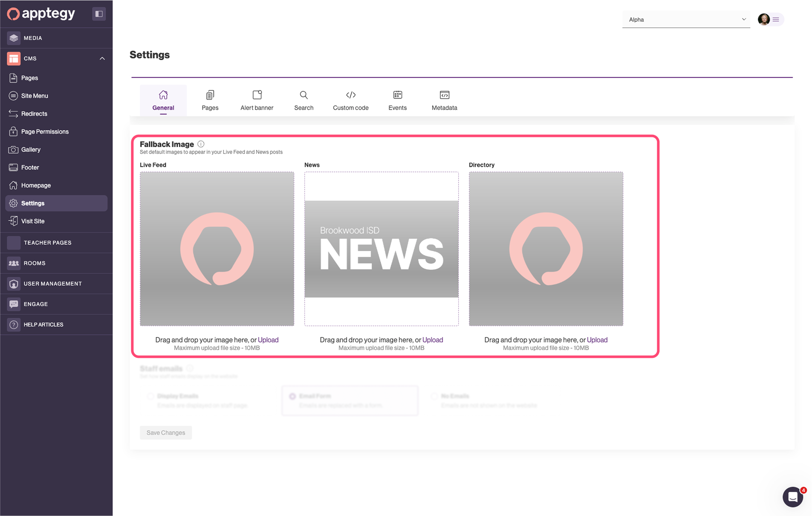The width and height of the screenshot is (812, 516).
Task: Open the chat support widget
Action: click(x=793, y=497)
